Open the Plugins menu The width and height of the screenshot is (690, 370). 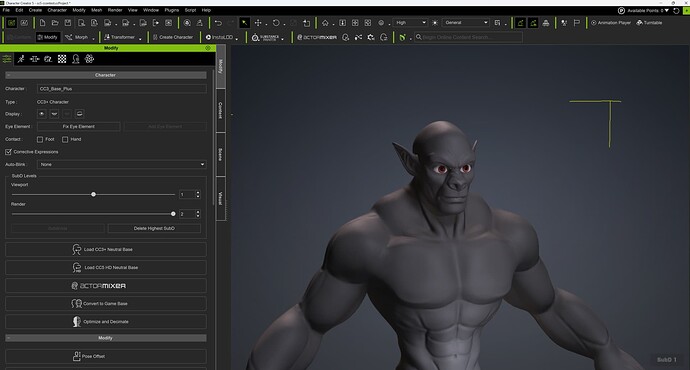point(172,10)
